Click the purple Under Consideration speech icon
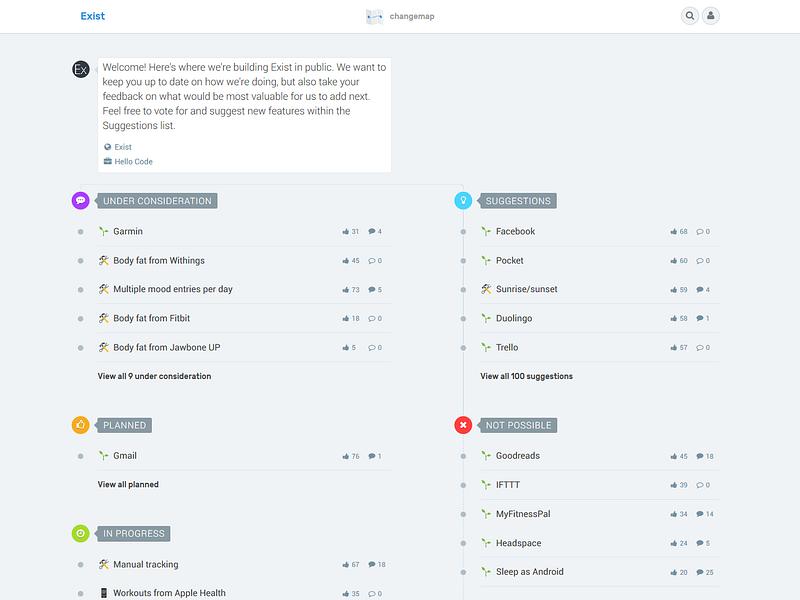 [81, 201]
